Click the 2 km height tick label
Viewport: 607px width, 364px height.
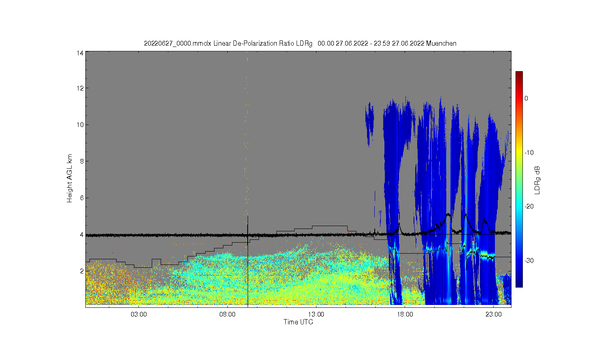pos(82,271)
